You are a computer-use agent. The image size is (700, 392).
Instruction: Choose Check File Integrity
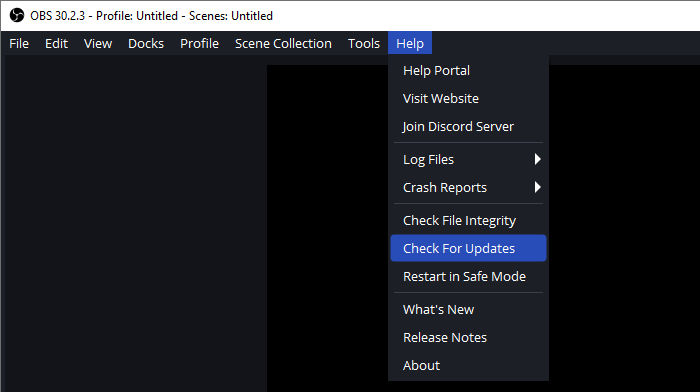(x=468, y=221)
